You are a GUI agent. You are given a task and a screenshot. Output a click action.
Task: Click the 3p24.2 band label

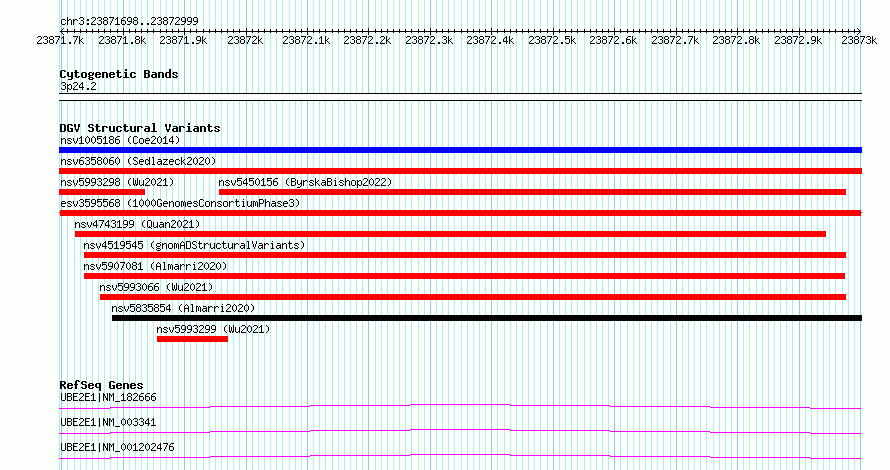[78, 86]
